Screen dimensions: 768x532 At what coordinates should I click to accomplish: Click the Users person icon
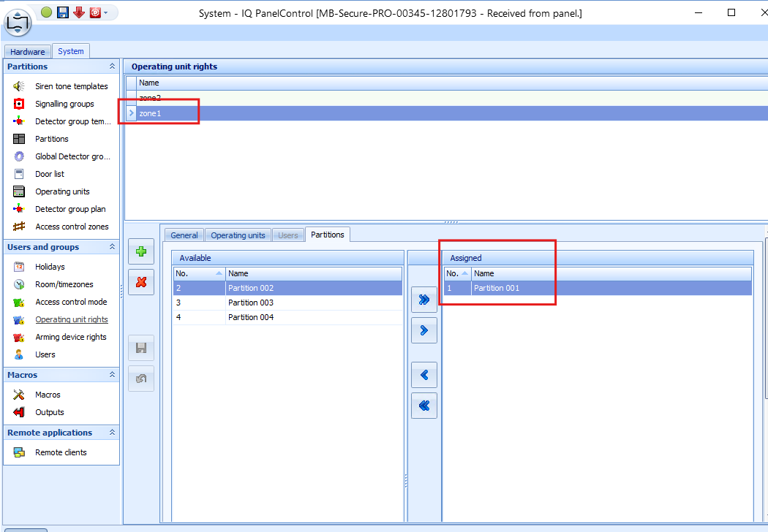point(18,355)
